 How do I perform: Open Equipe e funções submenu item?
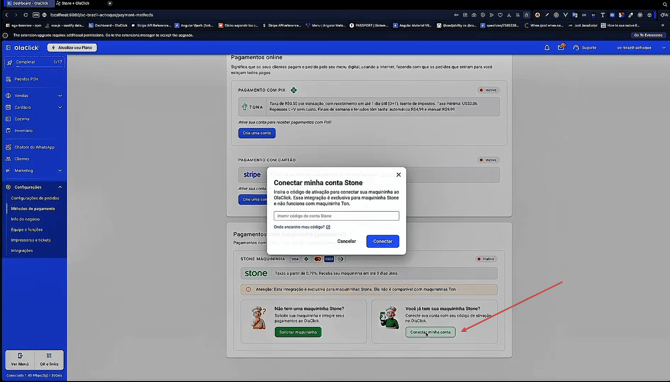[x=26, y=230]
